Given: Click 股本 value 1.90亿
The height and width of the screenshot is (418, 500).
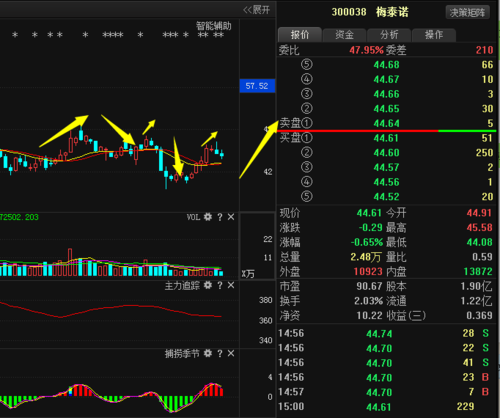Looking at the screenshot, I should point(476,286).
